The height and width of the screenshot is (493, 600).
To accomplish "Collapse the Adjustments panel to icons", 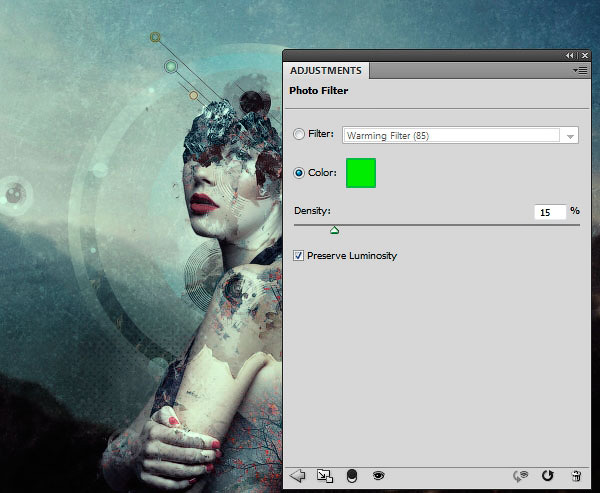I will 570,56.
